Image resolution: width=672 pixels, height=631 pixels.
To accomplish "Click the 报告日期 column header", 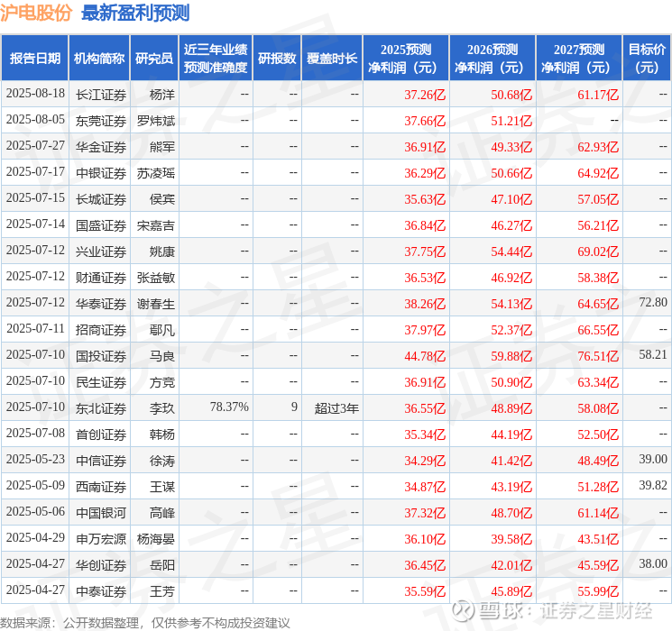I will pos(34,58).
